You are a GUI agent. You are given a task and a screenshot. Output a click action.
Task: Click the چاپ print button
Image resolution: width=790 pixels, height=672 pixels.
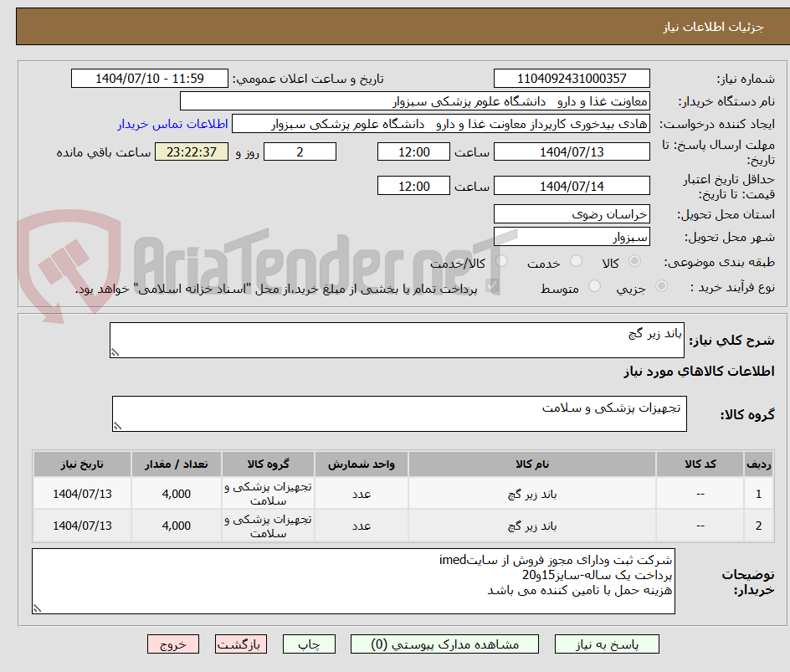pyautogui.click(x=309, y=644)
